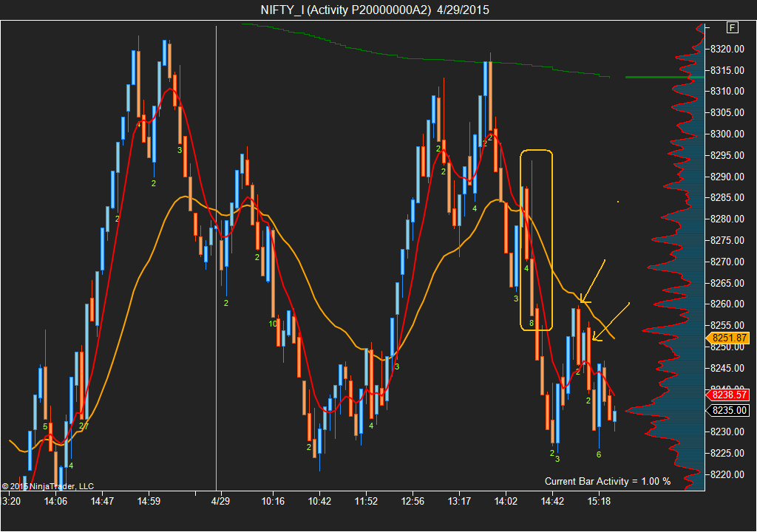Click the 8300.00 price axis label
The width and height of the screenshot is (757, 532).
(727, 134)
